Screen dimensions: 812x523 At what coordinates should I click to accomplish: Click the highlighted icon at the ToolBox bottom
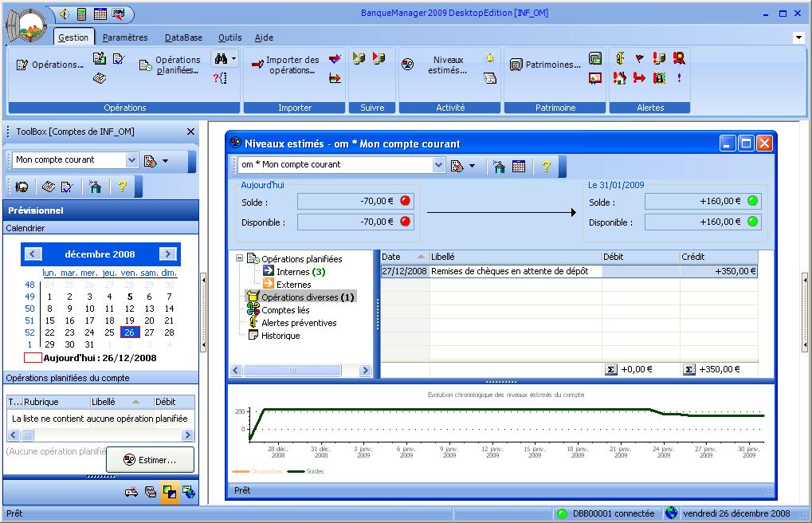tap(169, 492)
